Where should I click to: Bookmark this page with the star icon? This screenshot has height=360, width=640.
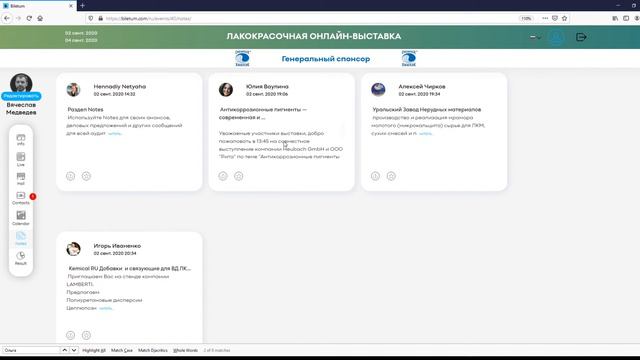click(x=564, y=18)
